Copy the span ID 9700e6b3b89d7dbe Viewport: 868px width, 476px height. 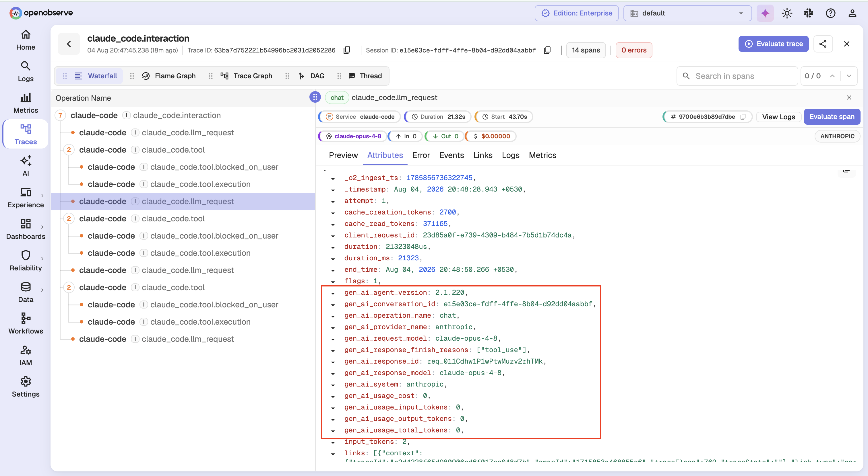click(x=743, y=117)
